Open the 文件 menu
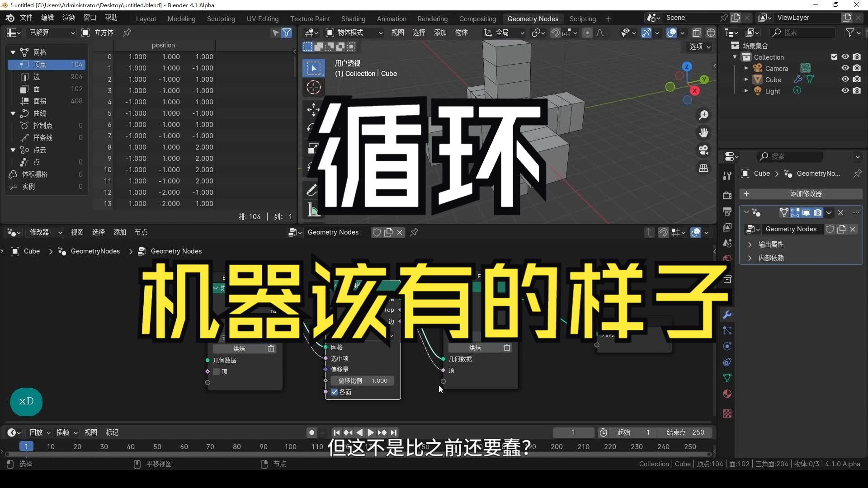 click(x=26, y=18)
